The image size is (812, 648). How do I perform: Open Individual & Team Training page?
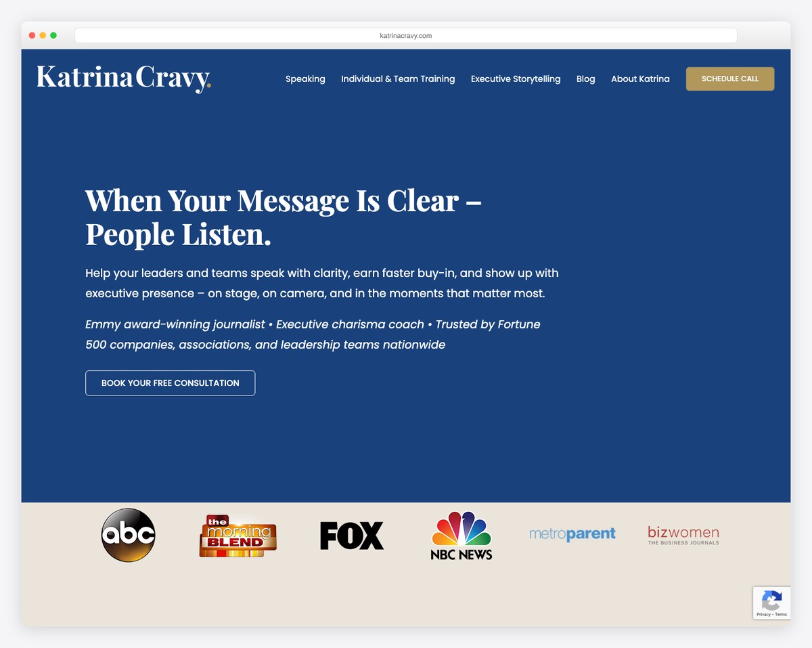click(398, 79)
